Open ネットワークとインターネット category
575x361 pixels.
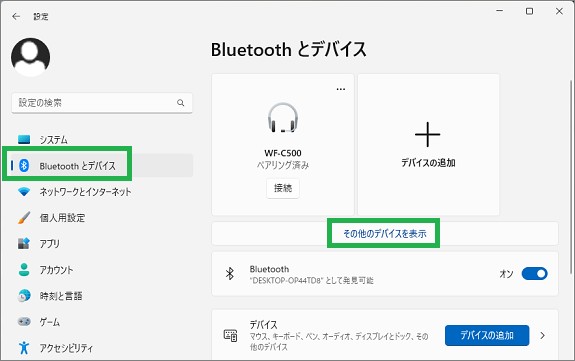[85, 192]
